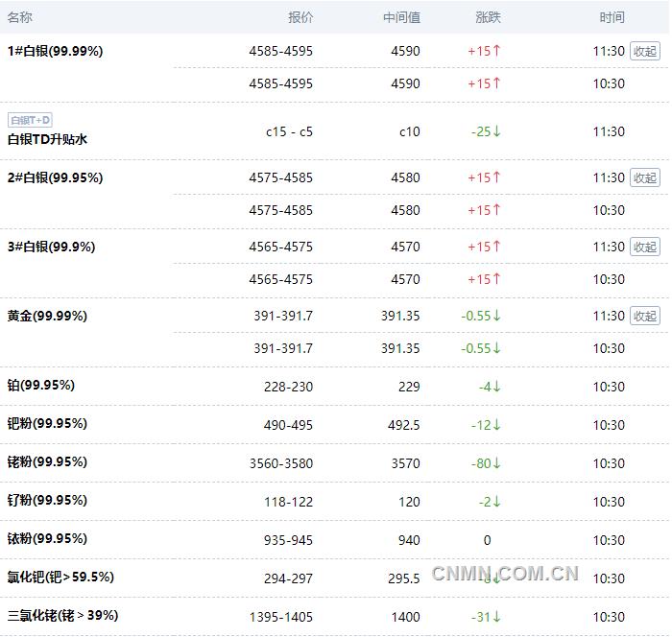Click the green down arrow in the 铂 row
672x637 pixels.
tap(496, 387)
